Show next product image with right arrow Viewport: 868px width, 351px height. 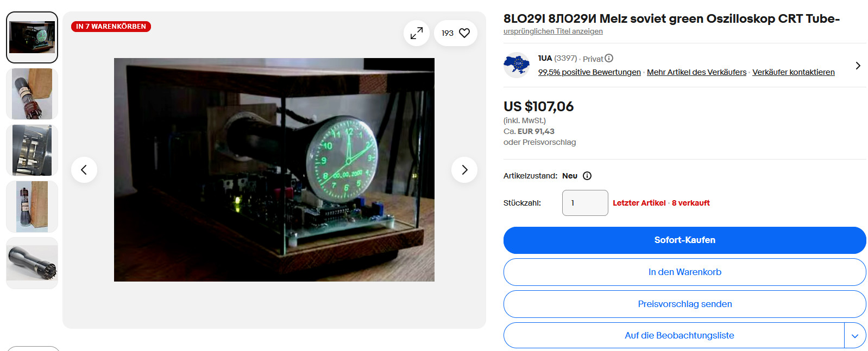coord(464,170)
